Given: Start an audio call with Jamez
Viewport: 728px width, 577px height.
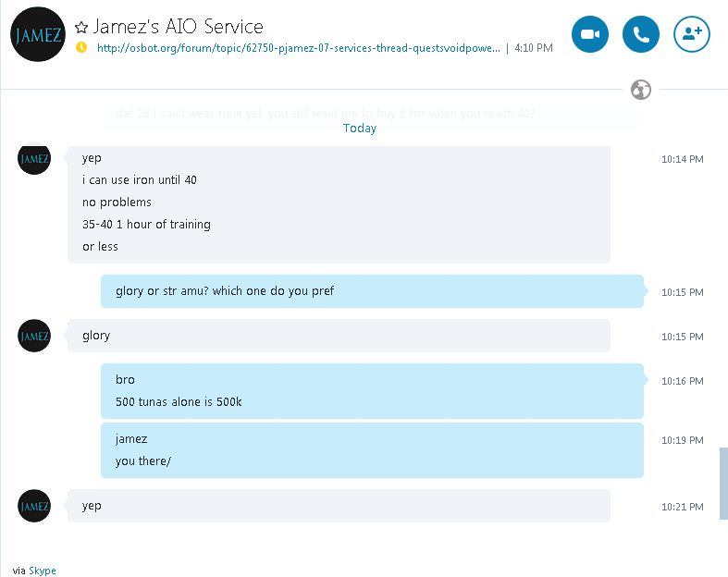Looking at the screenshot, I should tap(641, 34).
